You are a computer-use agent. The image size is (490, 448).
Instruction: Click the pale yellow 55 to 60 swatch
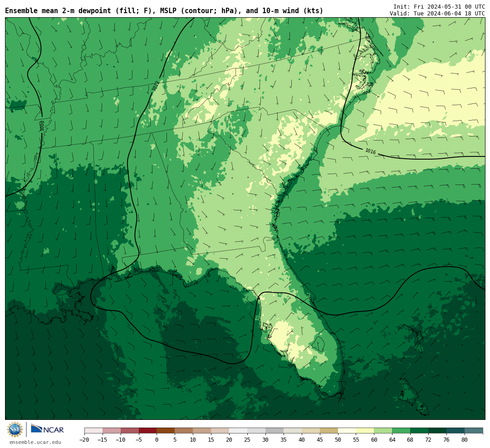tap(365, 430)
